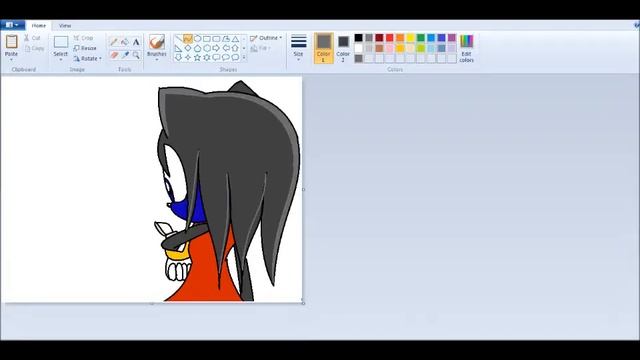Choose the Rectangle shape
The image size is (640, 360).
click(x=207, y=39)
